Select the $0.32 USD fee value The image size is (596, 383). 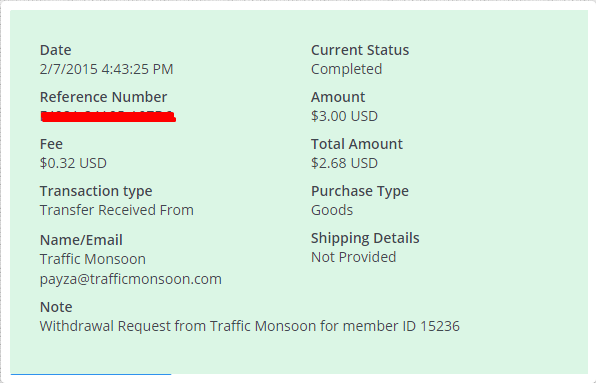pyautogui.click(x=73, y=163)
